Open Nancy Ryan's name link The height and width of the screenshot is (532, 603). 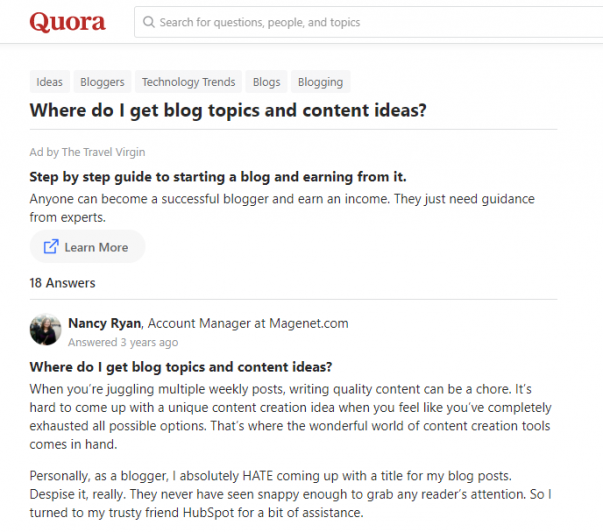pyautogui.click(x=104, y=323)
